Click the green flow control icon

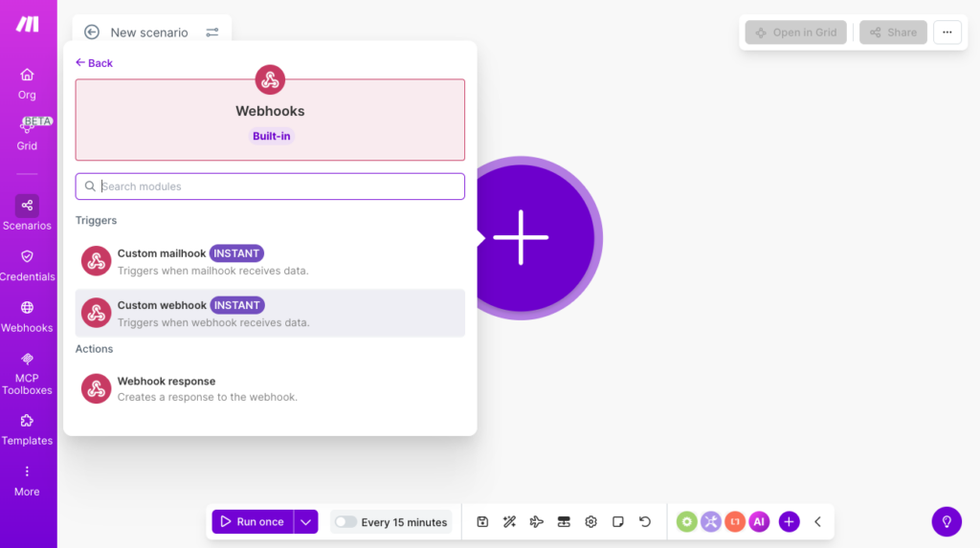pyautogui.click(x=686, y=522)
